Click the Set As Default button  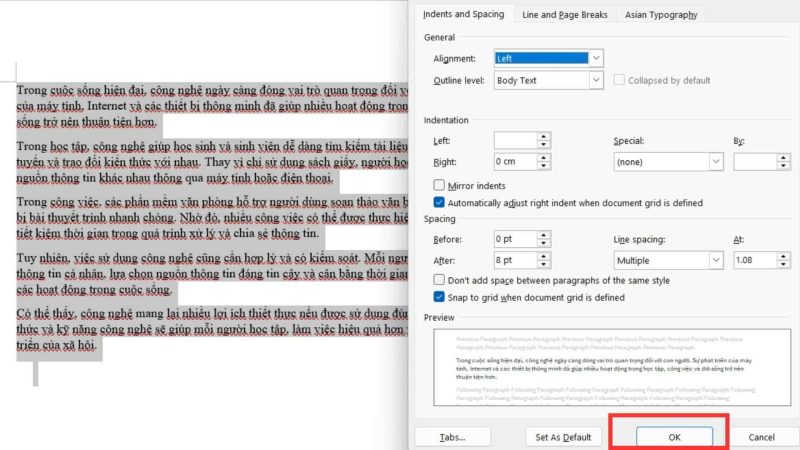pos(563,437)
